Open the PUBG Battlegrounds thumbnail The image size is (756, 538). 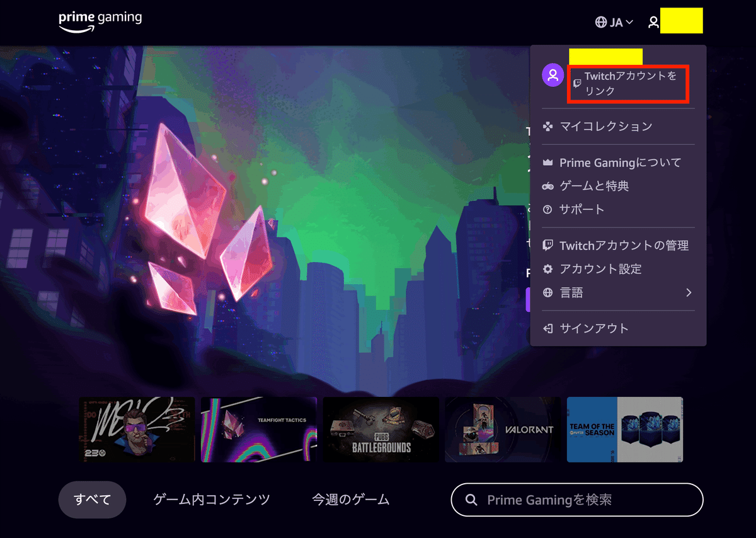tap(381, 430)
